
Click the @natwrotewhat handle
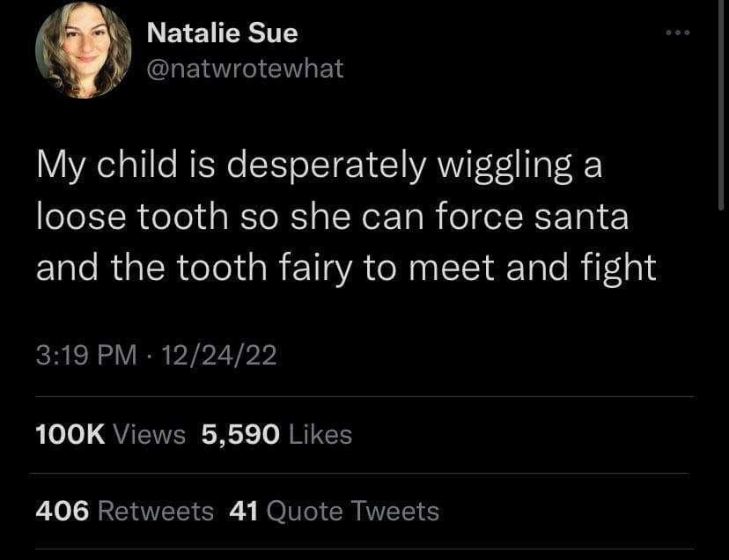pyautogui.click(x=244, y=68)
